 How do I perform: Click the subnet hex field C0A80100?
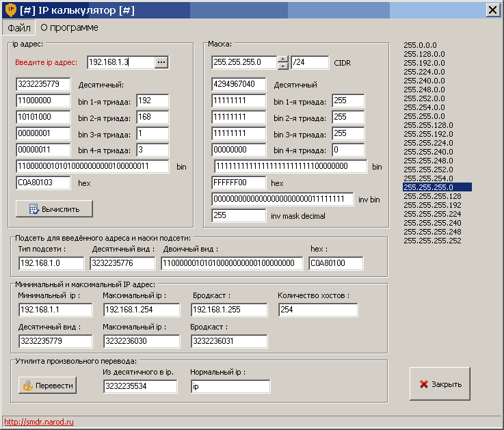tap(336, 263)
